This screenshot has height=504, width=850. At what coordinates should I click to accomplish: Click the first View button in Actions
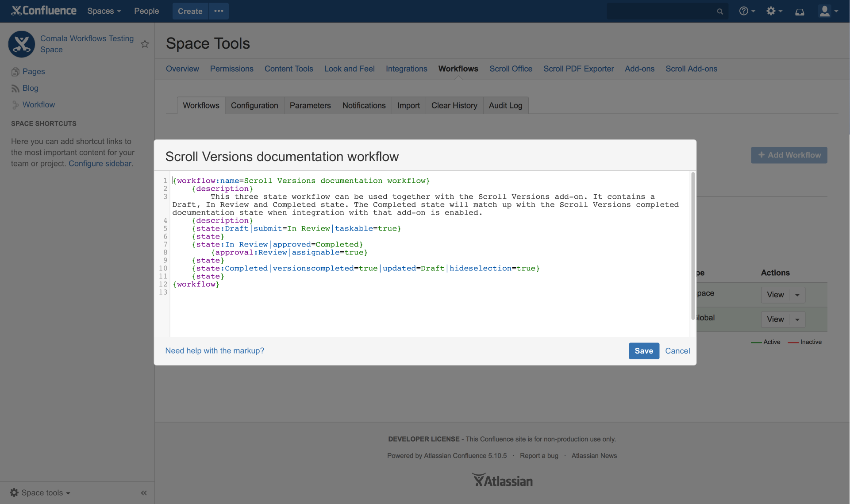[x=775, y=295]
